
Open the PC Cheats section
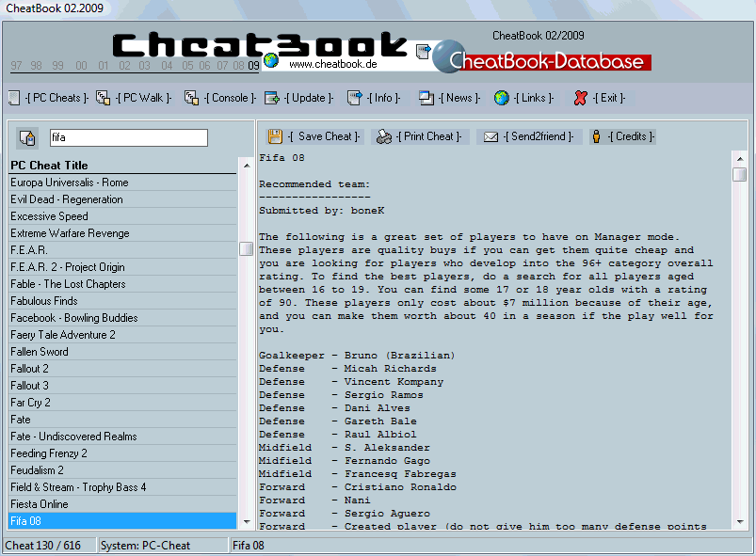click(x=57, y=98)
